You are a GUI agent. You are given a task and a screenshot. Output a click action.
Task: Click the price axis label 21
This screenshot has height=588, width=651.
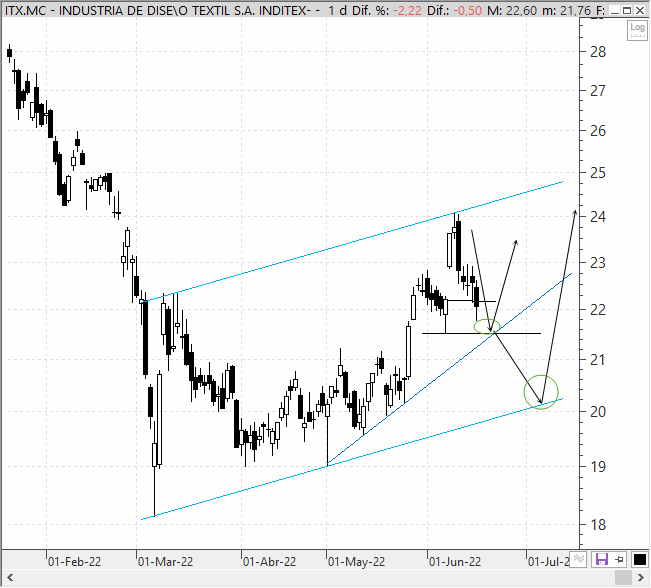click(598, 360)
